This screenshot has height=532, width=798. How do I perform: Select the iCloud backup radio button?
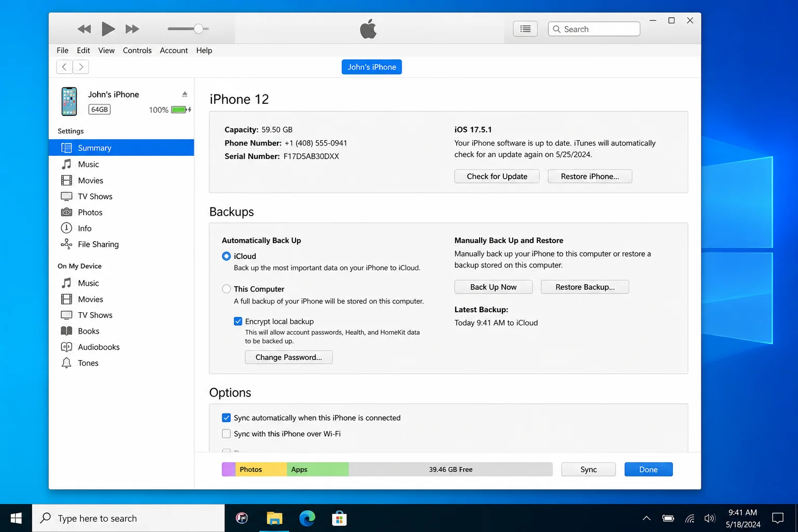tap(226, 256)
